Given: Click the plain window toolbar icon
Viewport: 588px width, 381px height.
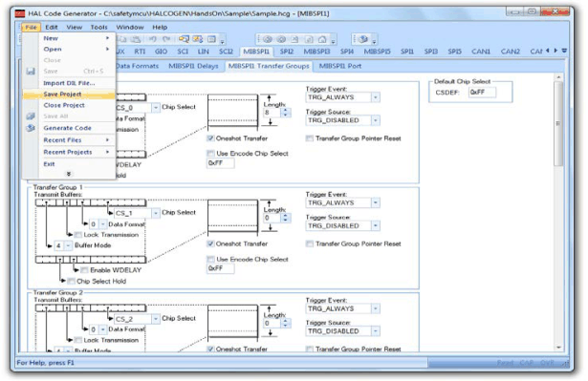Looking at the screenshot, I should 212,39.
